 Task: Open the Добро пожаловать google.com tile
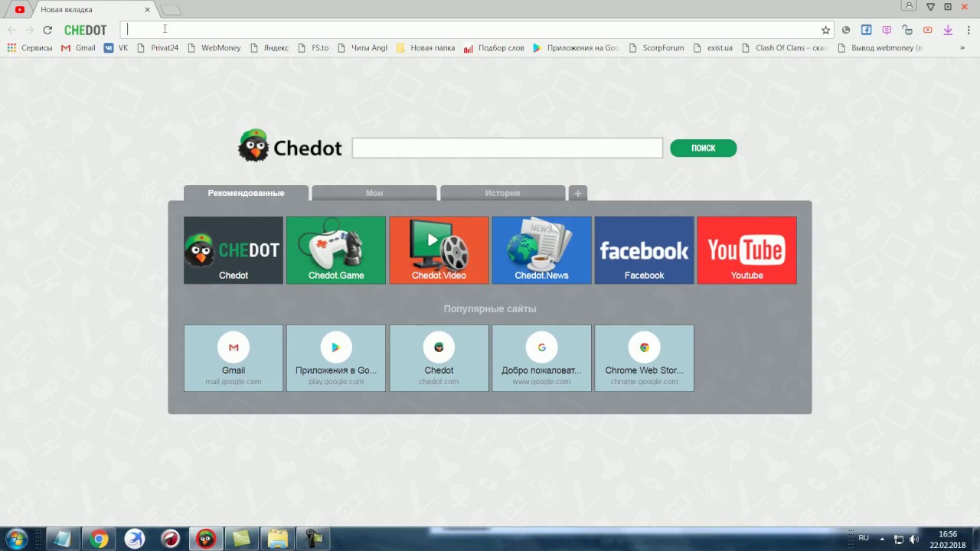click(x=541, y=358)
